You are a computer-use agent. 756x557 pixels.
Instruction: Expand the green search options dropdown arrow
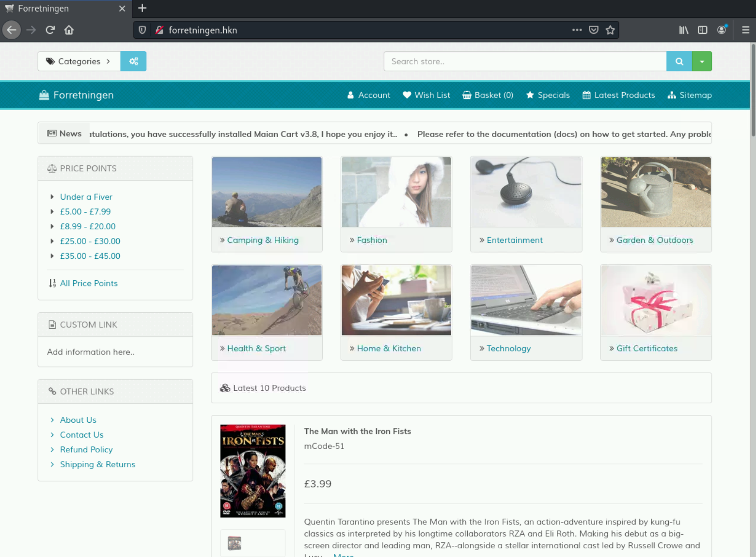[x=702, y=62]
